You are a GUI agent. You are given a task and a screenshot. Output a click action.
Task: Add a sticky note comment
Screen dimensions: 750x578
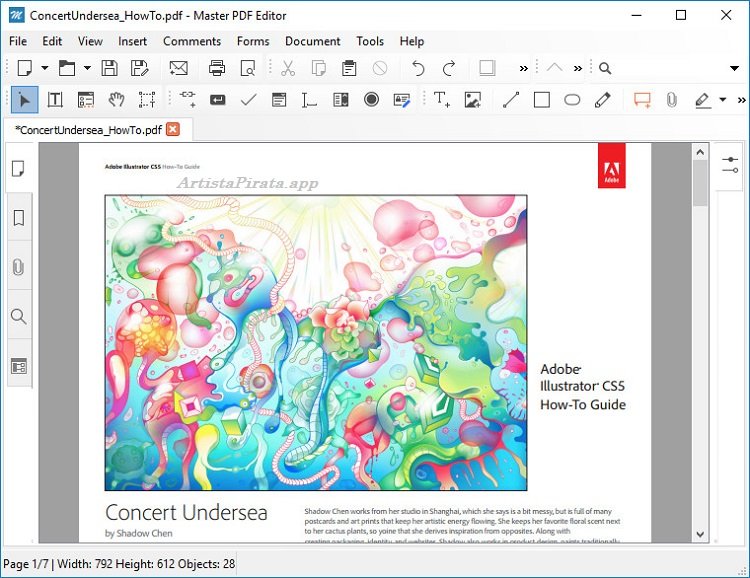[x=642, y=100]
